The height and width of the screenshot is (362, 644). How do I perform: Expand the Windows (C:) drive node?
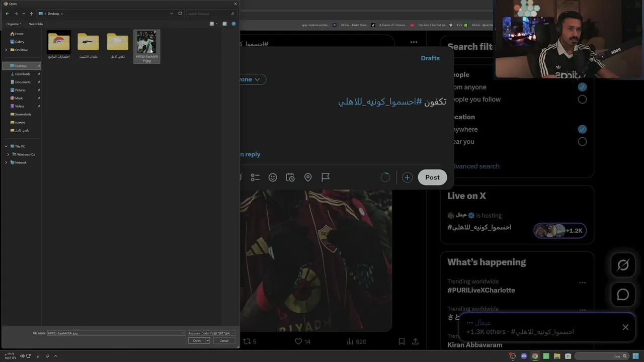8,154
